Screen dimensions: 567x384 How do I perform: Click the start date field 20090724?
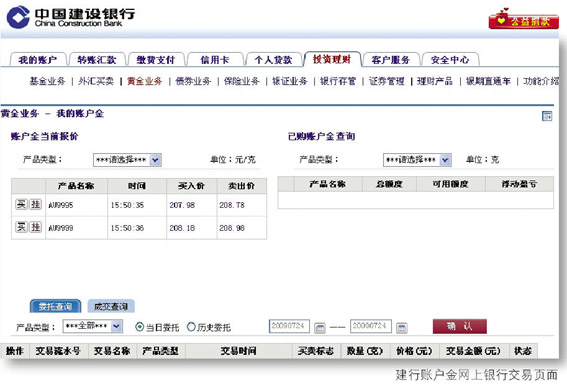289,326
